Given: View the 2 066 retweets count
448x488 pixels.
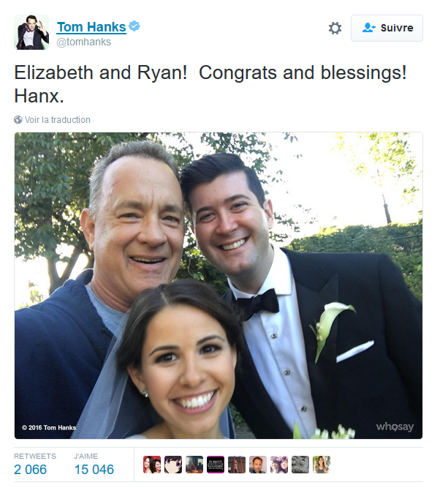Looking at the screenshot, I should (x=30, y=469).
